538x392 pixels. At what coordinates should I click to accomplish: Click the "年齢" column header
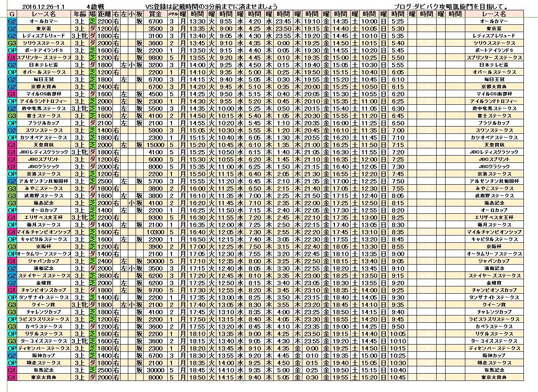(80, 14)
